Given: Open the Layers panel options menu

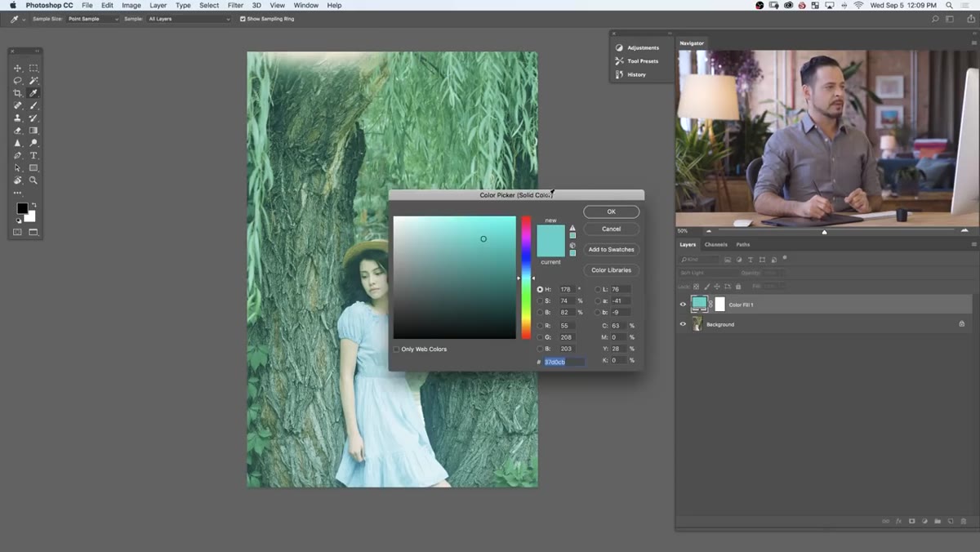Looking at the screenshot, I should click(973, 244).
